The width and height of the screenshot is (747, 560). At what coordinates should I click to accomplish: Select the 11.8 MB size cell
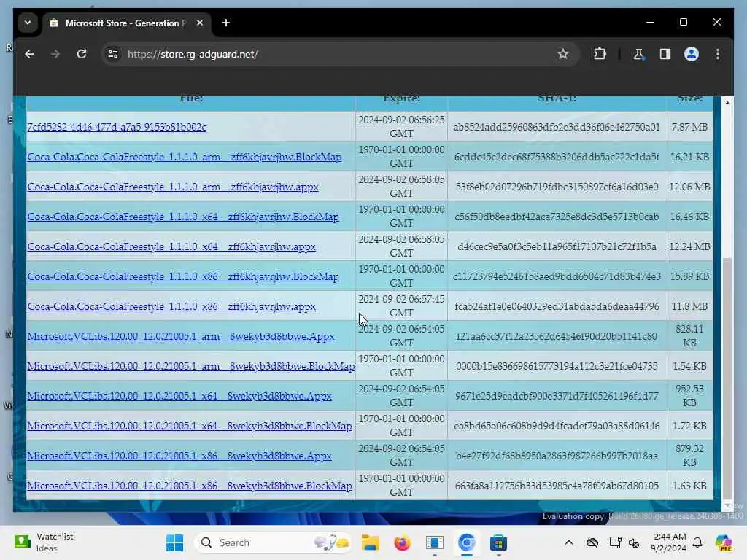(689, 307)
